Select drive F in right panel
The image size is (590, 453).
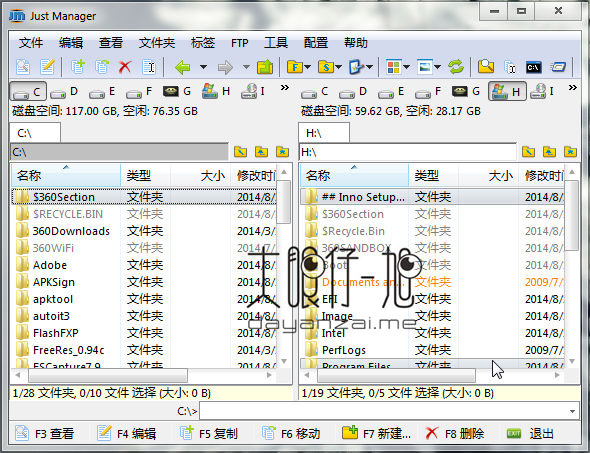pos(428,91)
